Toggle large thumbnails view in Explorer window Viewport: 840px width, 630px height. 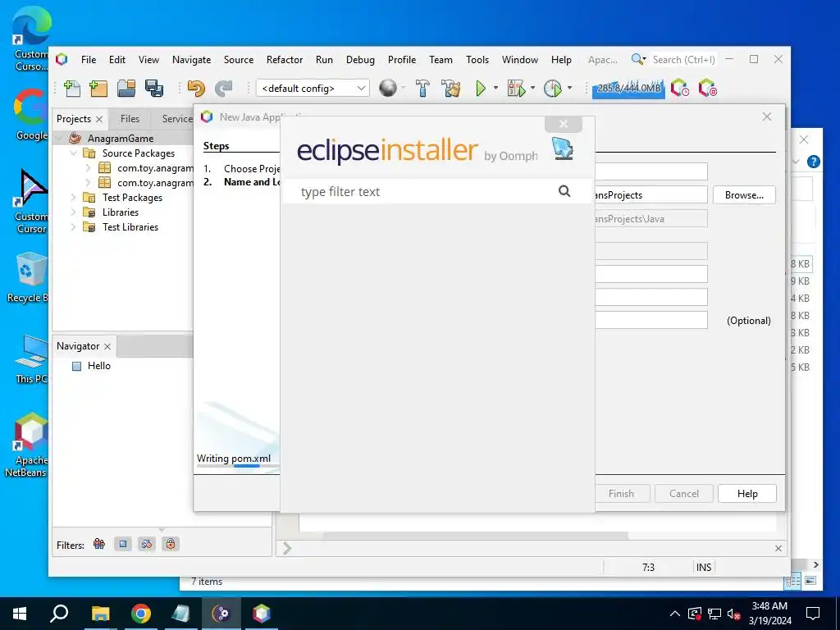[810, 581]
